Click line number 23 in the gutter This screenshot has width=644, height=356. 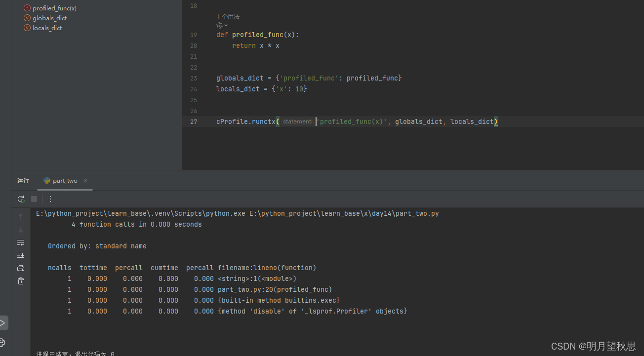click(193, 79)
